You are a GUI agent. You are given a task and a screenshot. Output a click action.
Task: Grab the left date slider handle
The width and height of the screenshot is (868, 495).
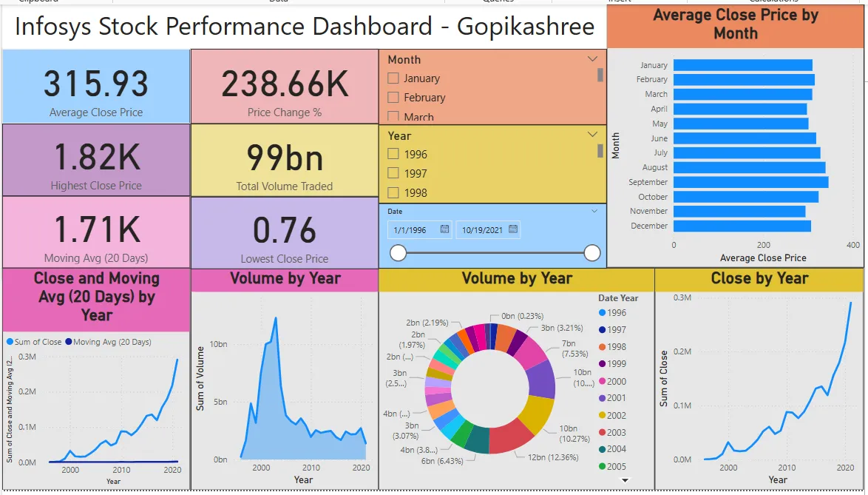[398, 253]
